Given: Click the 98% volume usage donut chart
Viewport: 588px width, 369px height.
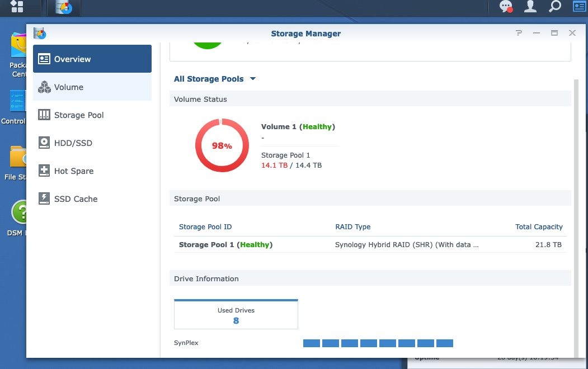Looking at the screenshot, I should (222, 146).
